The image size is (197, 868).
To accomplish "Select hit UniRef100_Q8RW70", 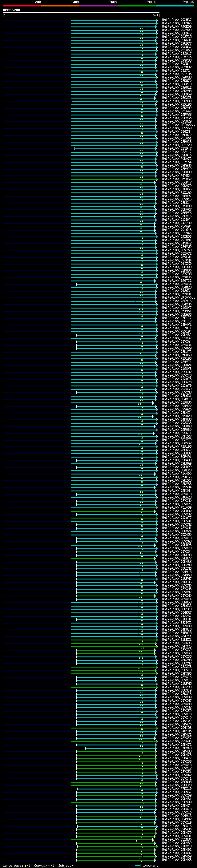I will point(177,81).
